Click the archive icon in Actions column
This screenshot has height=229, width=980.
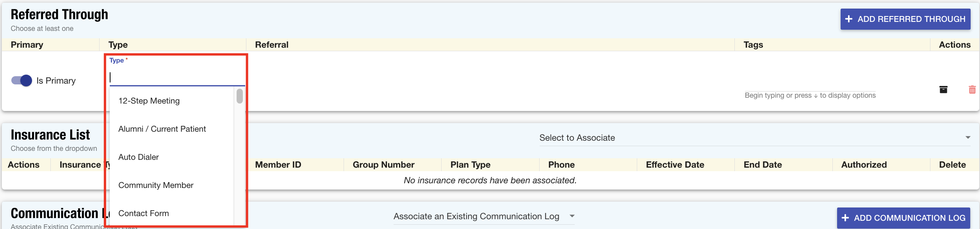pyautogui.click(x=943, y=89)
